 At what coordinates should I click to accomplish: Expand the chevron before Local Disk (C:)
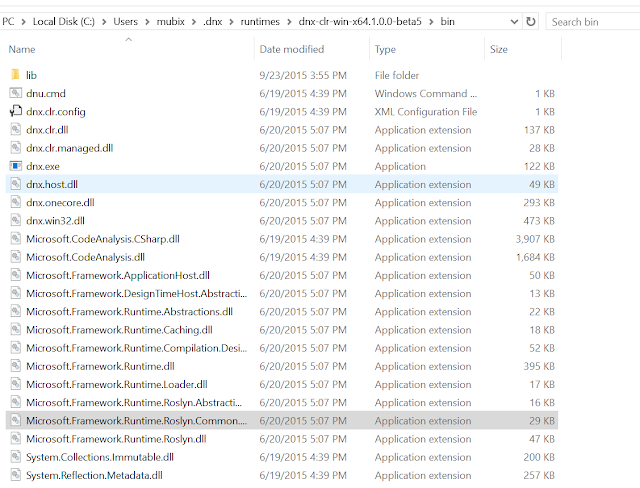click(24, 22)
